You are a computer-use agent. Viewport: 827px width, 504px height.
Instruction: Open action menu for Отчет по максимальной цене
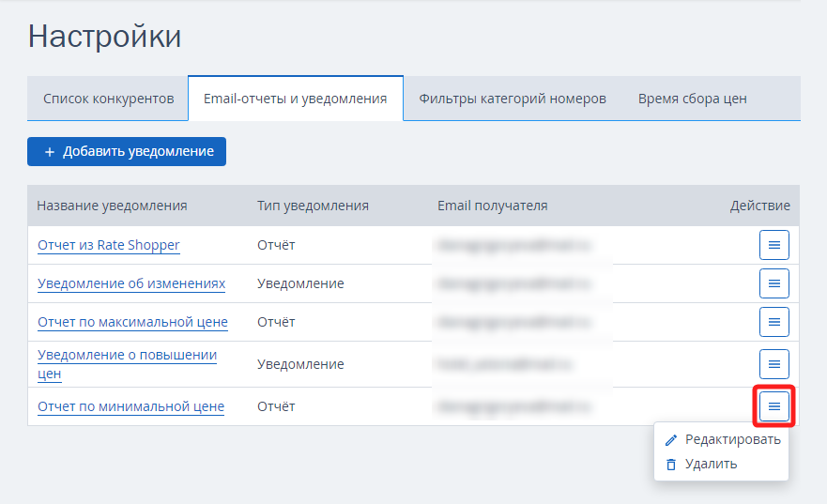click(773, 322)
